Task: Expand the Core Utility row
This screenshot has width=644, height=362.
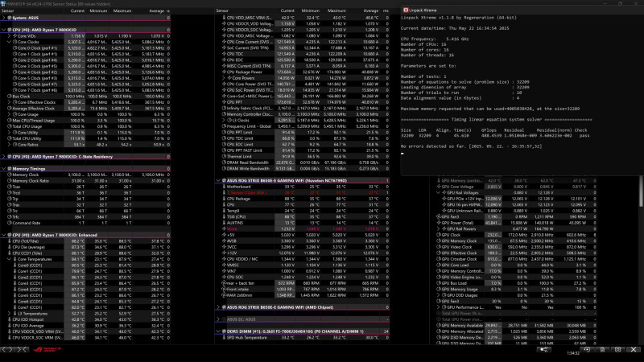Action: [x=9, y=133]
